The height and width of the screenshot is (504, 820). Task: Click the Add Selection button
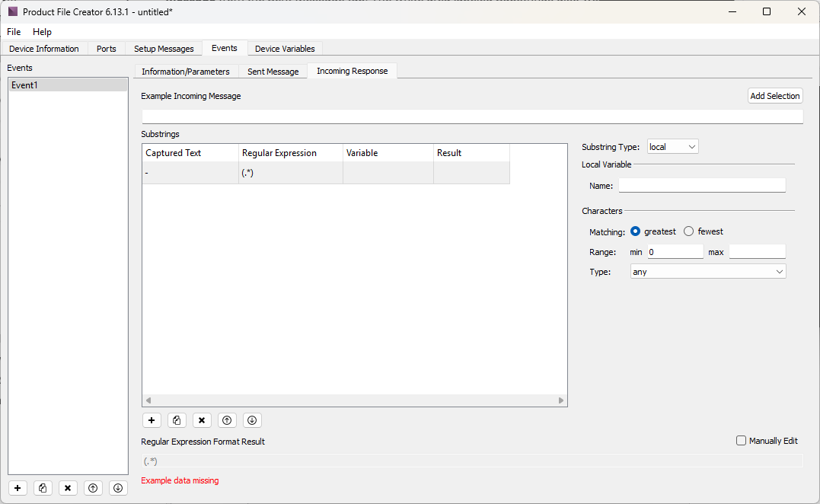click(x=774, y=96)
